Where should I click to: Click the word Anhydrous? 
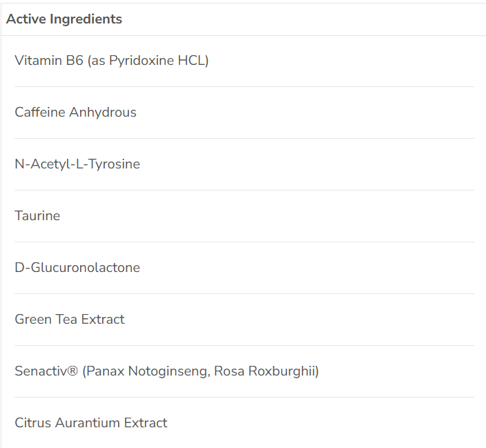[x=103, y=113]
